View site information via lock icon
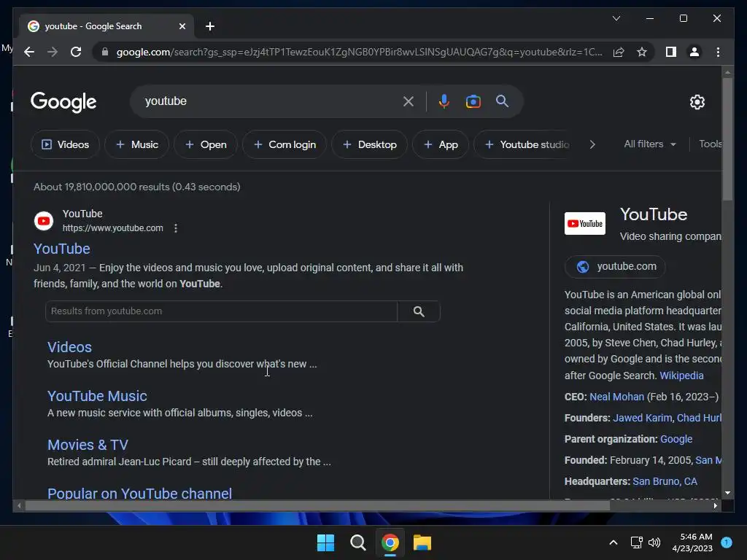Screen dimensions: 747x560 click(105, 52)
